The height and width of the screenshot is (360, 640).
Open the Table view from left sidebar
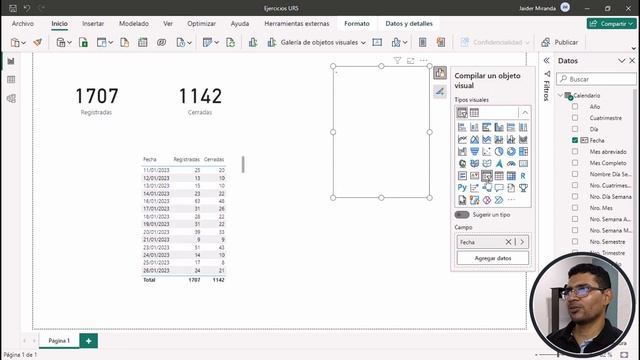point(11,80)
